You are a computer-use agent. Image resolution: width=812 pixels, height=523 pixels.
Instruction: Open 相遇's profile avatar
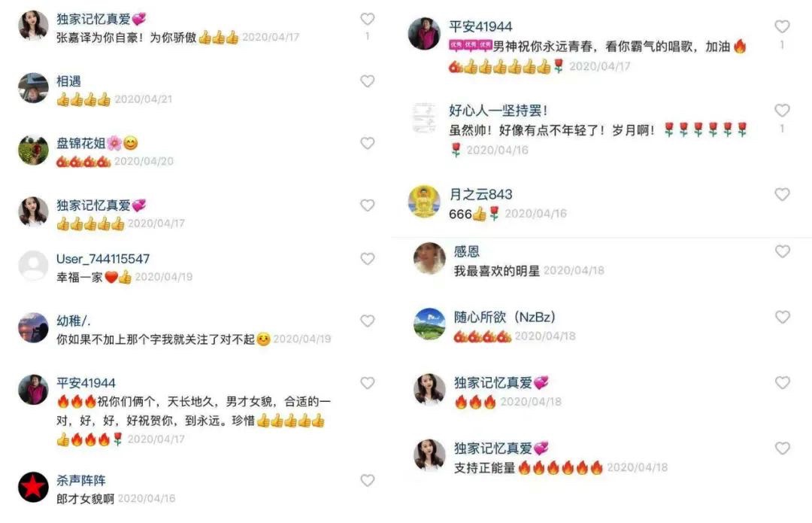(x=34, y=88)
